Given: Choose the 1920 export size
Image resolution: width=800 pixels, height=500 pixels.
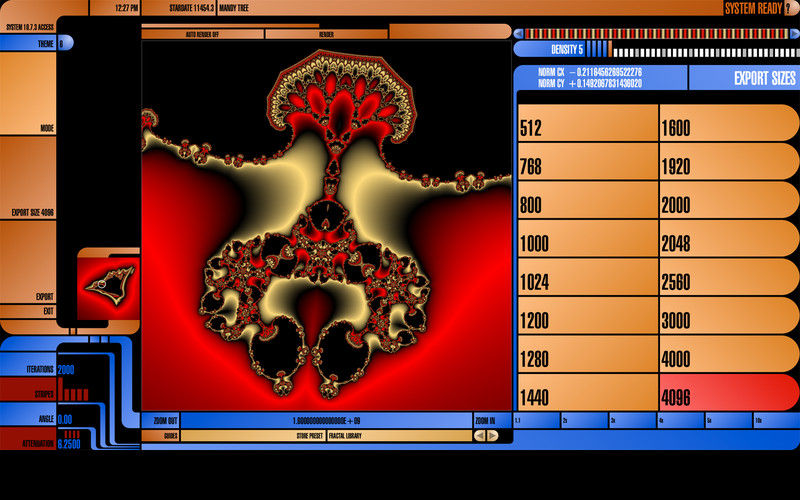Looking at the screenshot, I should [x=728, y=169].
